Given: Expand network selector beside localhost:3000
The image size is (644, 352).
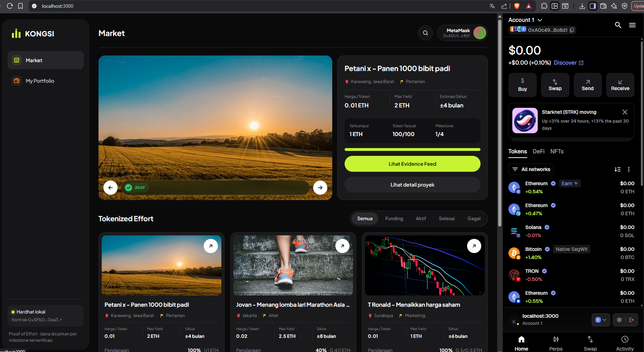Looking at the screenshot, I should tap(601, 320).
